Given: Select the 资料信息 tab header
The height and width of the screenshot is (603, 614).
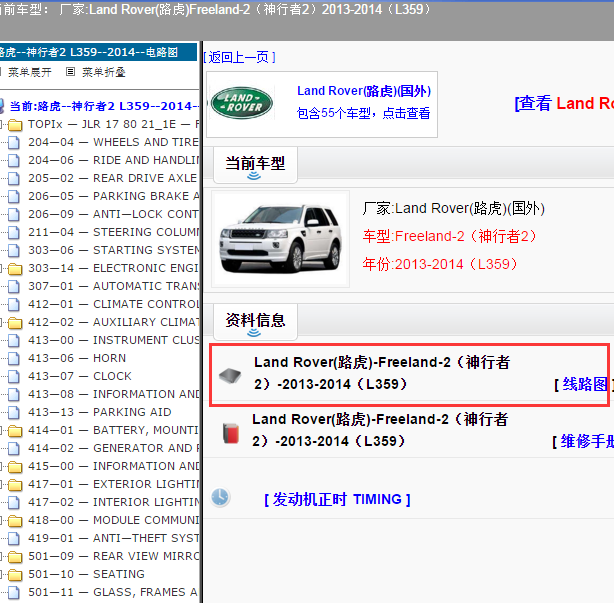Looking at the screenshot, I should 255,322.
